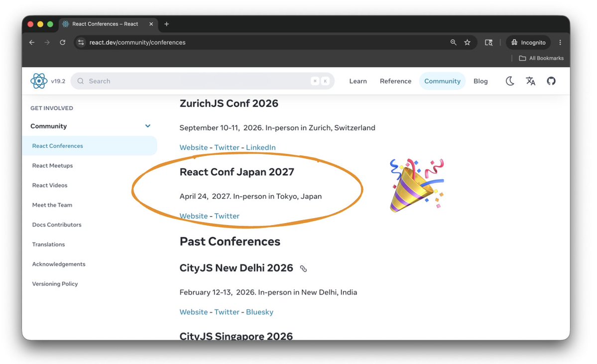Click the CityJS New Delhi 2026 heading
The image size is (597, 364).
click(237, 268)
